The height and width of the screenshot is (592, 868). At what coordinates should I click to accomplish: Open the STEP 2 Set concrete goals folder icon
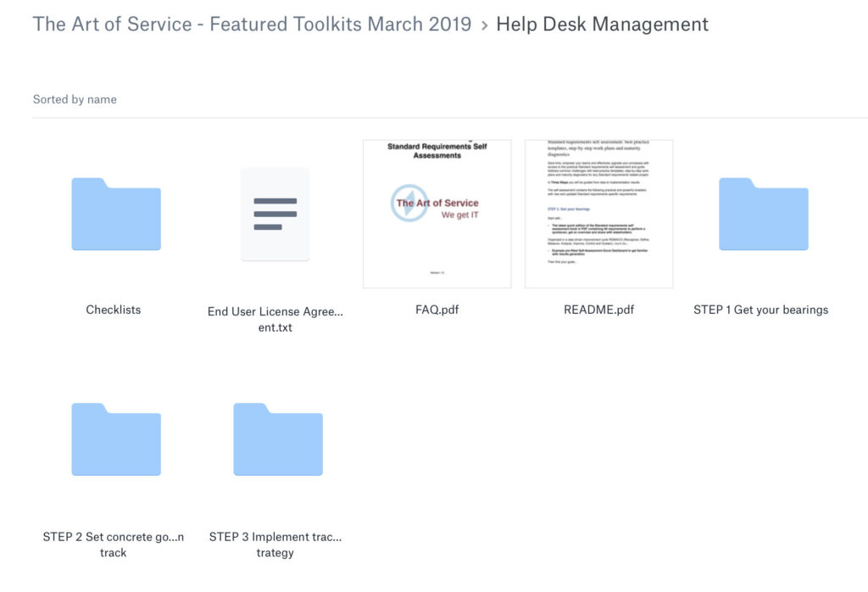[116, 439]
